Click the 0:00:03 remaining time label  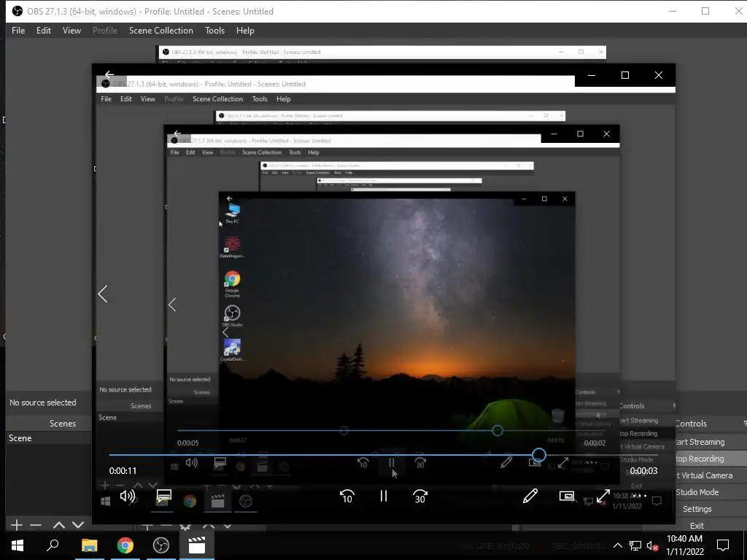click(643, 471)
